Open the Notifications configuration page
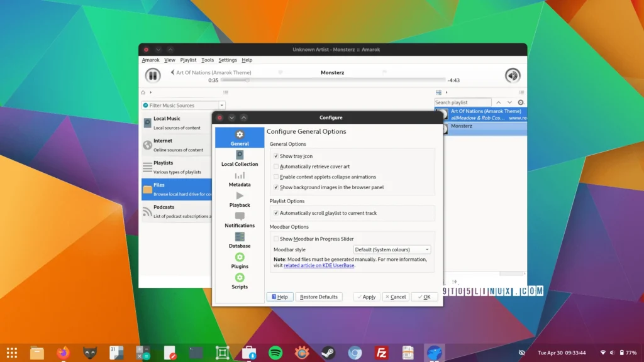 click(x=240, y=220)
